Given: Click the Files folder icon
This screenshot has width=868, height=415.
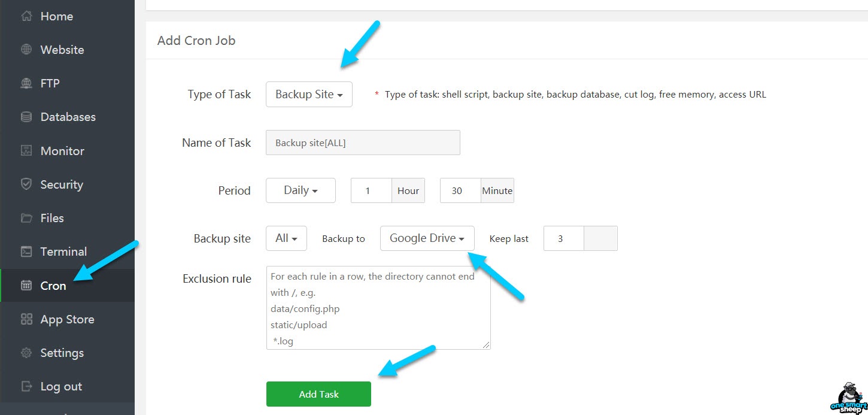Looking at the screenshot, I should (26, 218).
